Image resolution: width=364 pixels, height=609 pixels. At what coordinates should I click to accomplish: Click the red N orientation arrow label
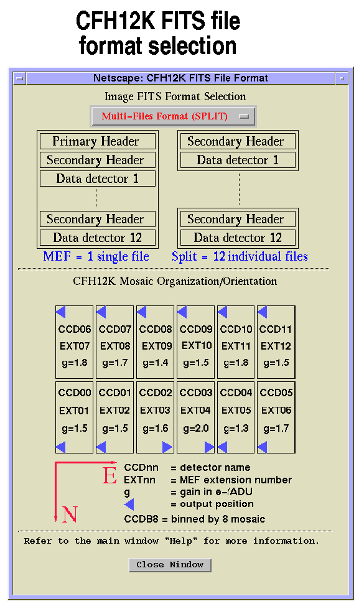[x=70, y=514]
